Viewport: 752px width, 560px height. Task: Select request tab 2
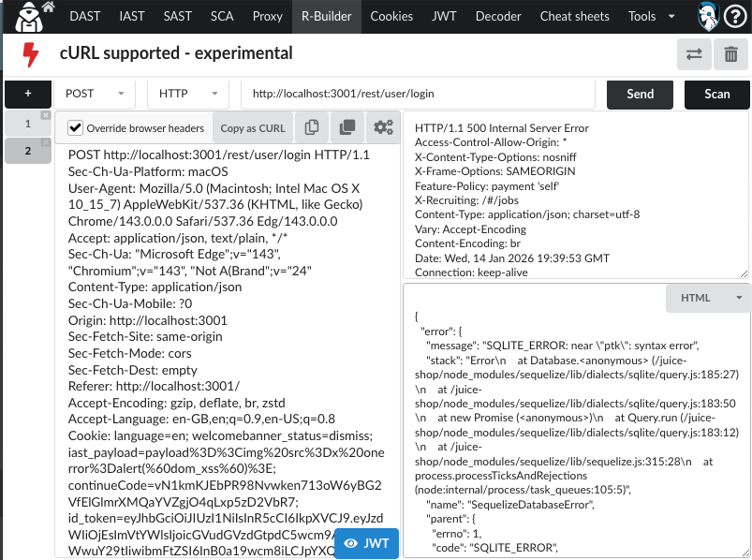pos(28,152)
